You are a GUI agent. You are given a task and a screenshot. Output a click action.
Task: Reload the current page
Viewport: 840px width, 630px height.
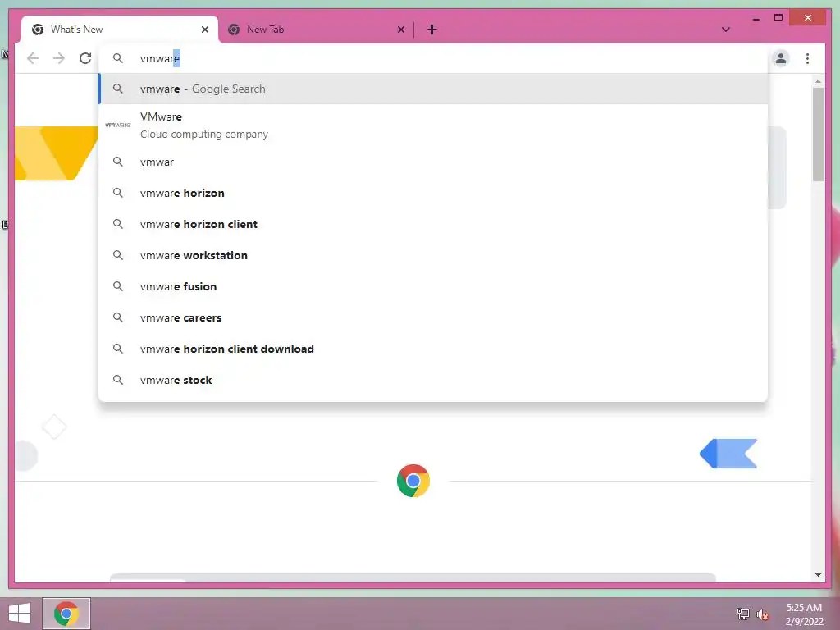[85, 58]
